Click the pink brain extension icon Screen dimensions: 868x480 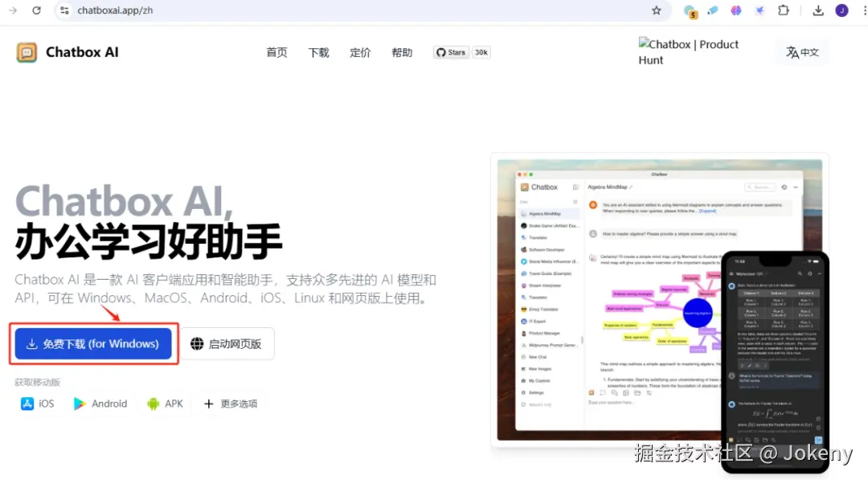pos(735,10)
